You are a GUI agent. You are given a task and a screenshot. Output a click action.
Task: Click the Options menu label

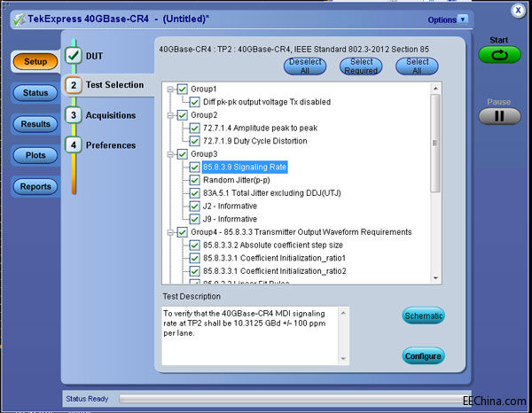pos(442,20)
